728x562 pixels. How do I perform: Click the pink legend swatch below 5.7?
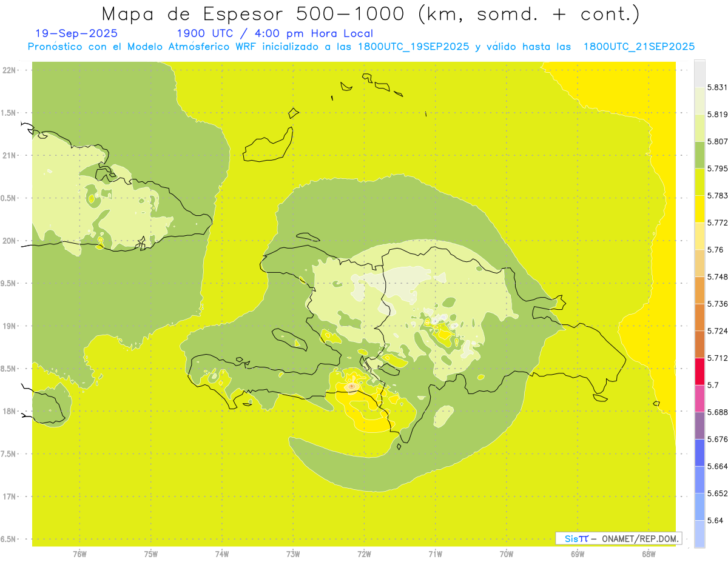click(x=699, y=398)
